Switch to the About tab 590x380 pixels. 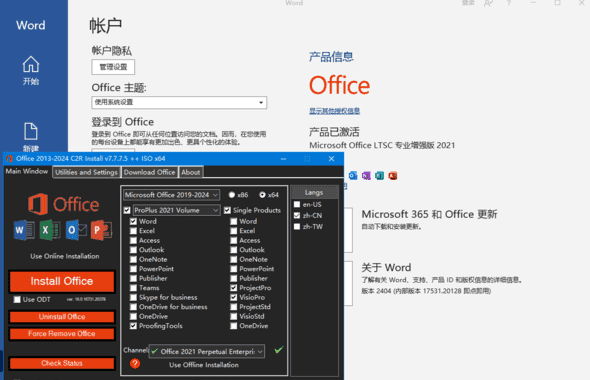coord(191,172)
